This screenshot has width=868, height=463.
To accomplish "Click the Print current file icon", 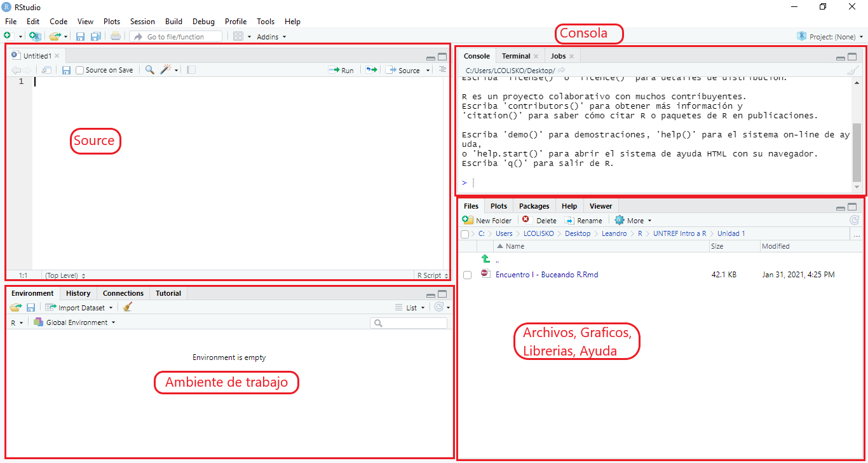I will [x=115, y=36].
